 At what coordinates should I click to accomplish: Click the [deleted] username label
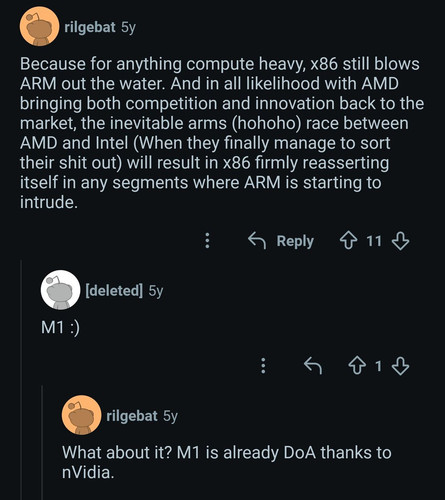tap(114, 290)
